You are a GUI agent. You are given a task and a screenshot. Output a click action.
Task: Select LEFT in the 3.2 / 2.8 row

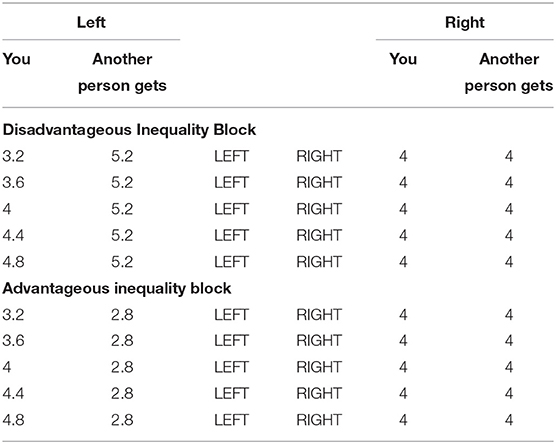[x=231, y=315]
